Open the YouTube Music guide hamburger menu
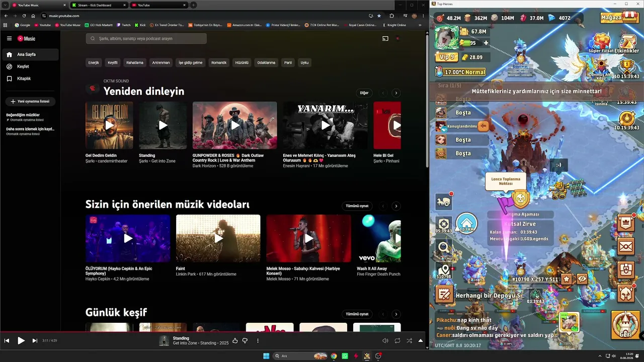The width and height of the screenshot is (644, 362). tap(9, 38)
